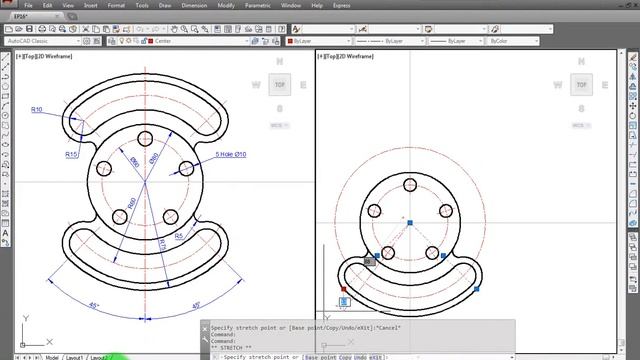Open the File menu

pos(28,5)
